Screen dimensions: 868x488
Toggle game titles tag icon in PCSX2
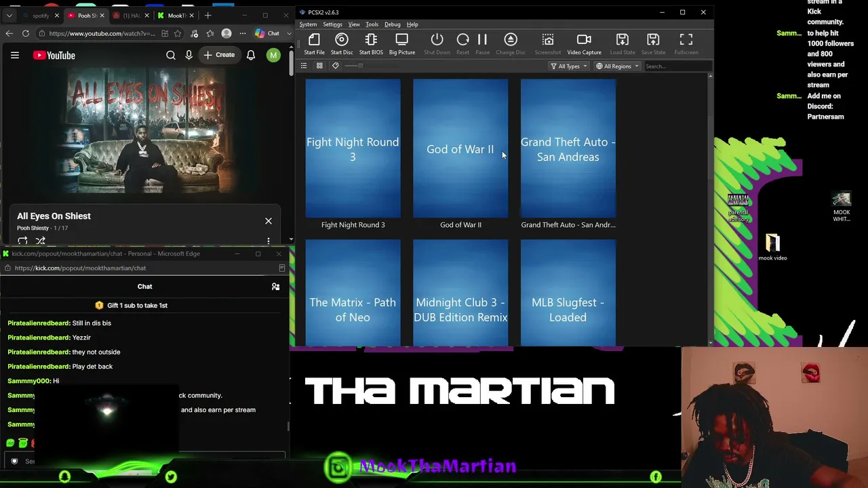(335, 66)
